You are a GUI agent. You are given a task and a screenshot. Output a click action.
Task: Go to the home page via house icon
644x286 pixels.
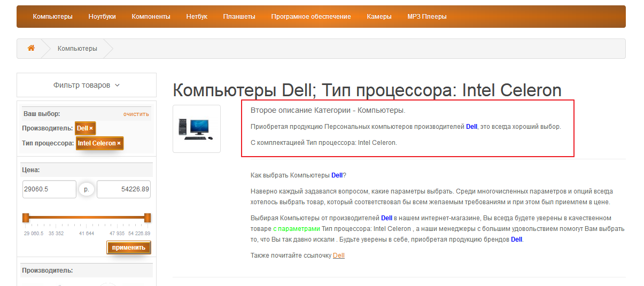(31, 48)
